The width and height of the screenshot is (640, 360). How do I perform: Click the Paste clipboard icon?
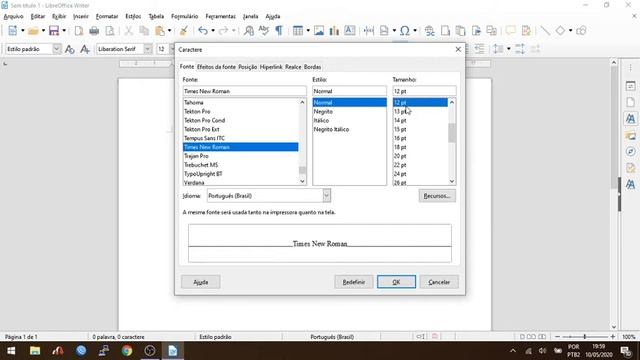pyautogui.click(x=160, y=31)
